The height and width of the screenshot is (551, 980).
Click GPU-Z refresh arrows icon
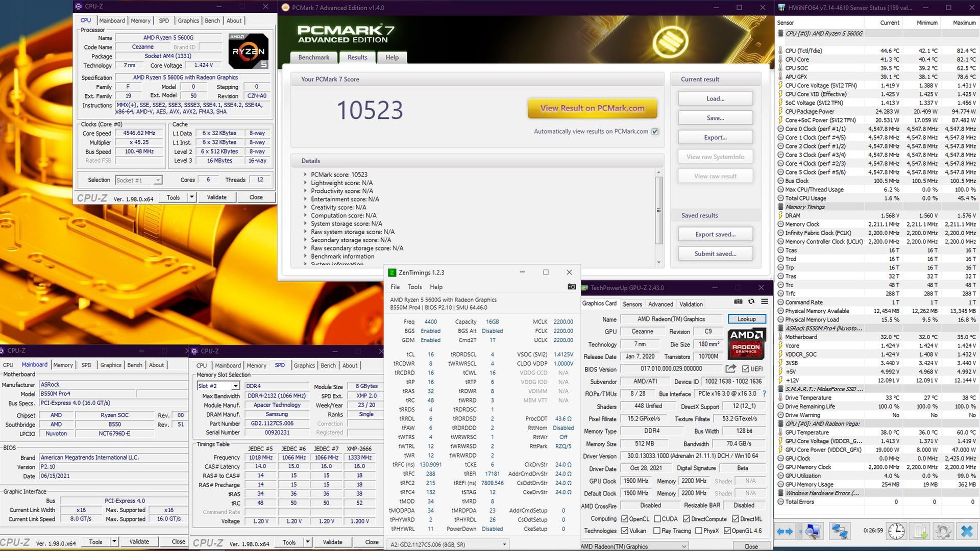coord(751,302)
